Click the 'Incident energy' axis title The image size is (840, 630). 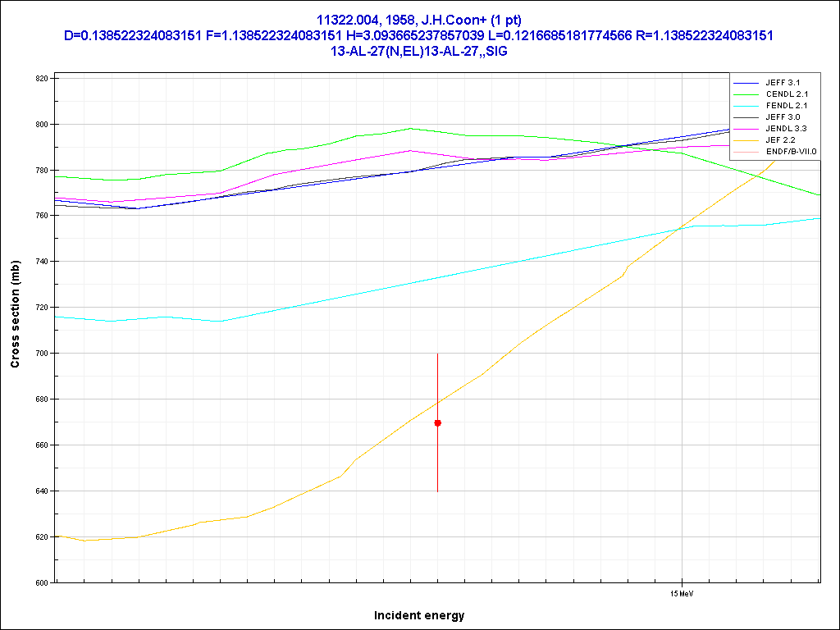(x=419, y=615)
